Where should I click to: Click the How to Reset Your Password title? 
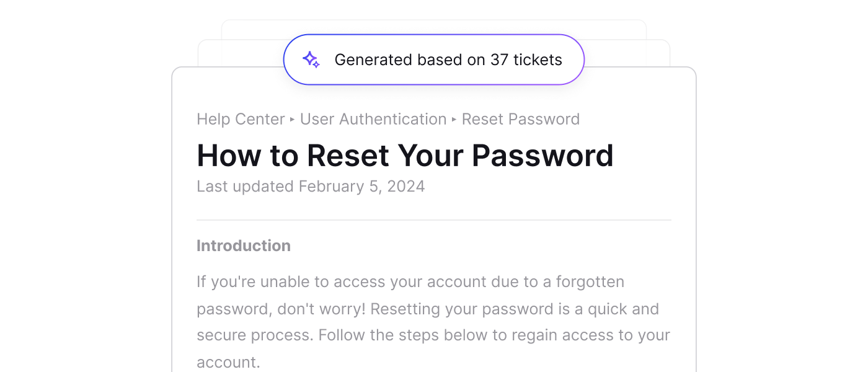(405, 156)
